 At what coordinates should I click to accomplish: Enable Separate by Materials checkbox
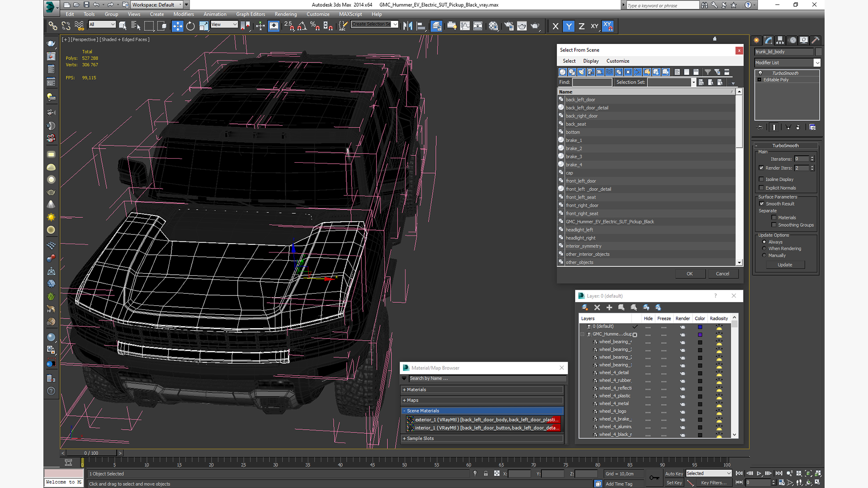774,218
